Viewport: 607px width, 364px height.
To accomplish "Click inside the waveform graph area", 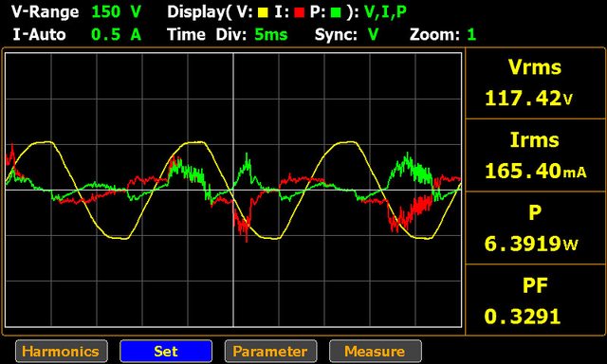I will [x=233, y=190].
